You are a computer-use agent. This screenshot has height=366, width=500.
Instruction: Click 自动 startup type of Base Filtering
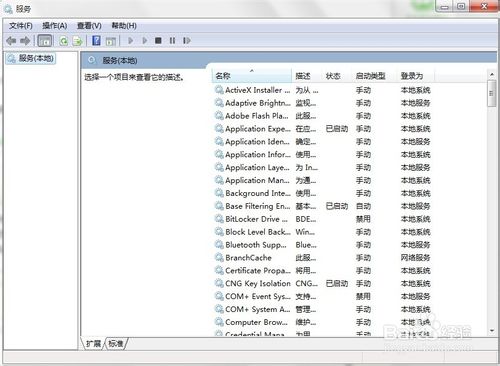363,206
